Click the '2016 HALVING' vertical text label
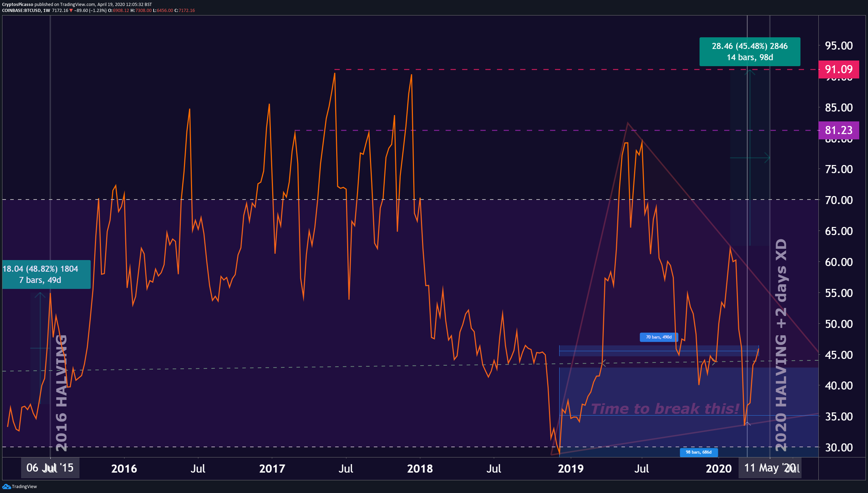Image resolution: width=868 pixels, height=493 pixels. tap(62, 393)
